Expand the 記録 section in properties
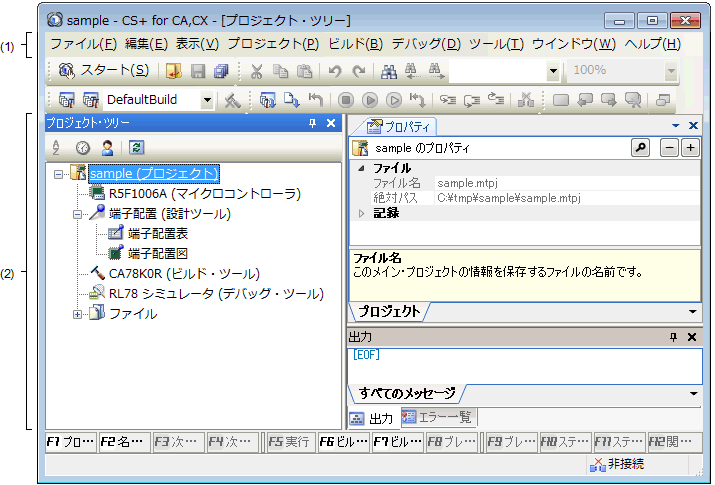 (x=361, y=213)
